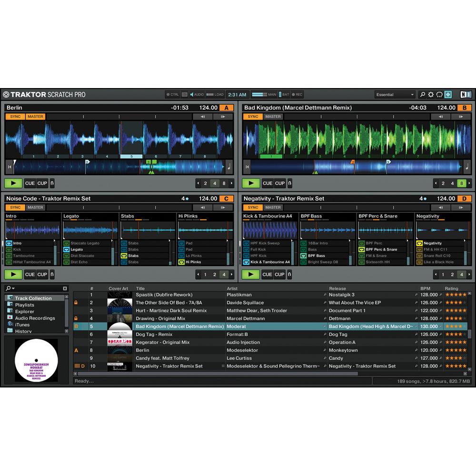Open the Essential layout dropdown
Viewport: 476px width, 476px height.
click(395, 94)
